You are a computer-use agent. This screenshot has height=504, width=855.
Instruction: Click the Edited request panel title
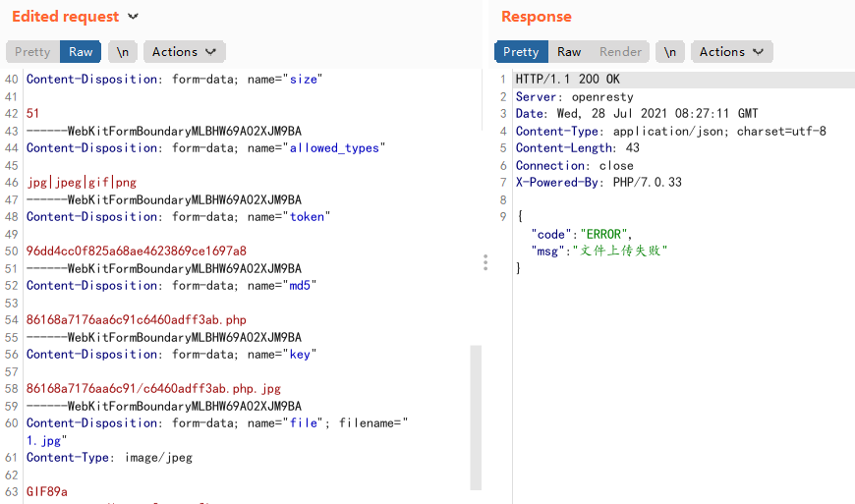point(66,17)
